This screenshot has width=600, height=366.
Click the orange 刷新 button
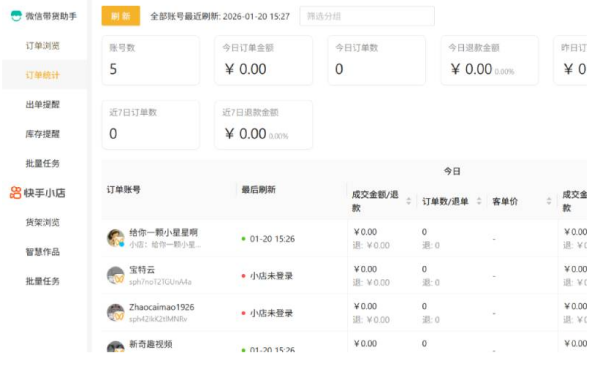121,16
